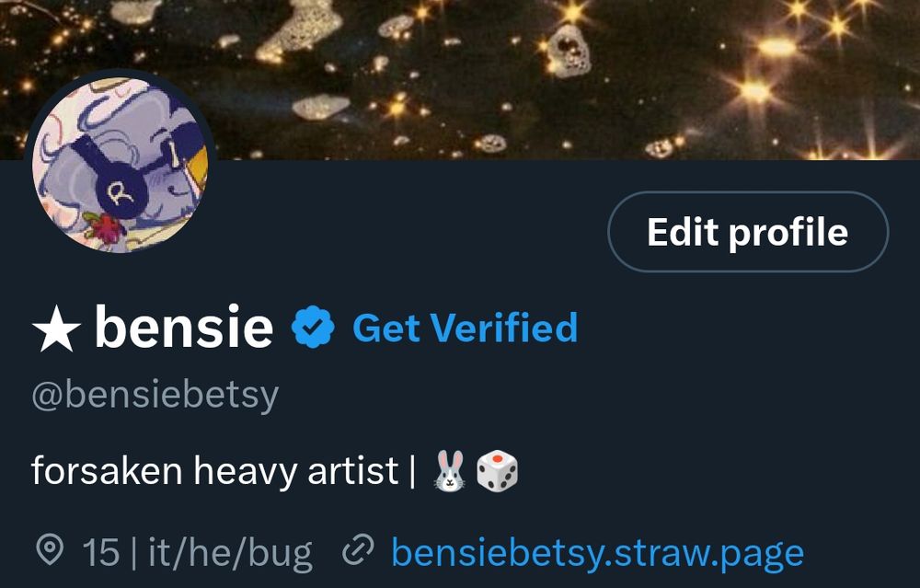
Task: Click the R badge on avatar hat
Action: click(x=121, y=192)
